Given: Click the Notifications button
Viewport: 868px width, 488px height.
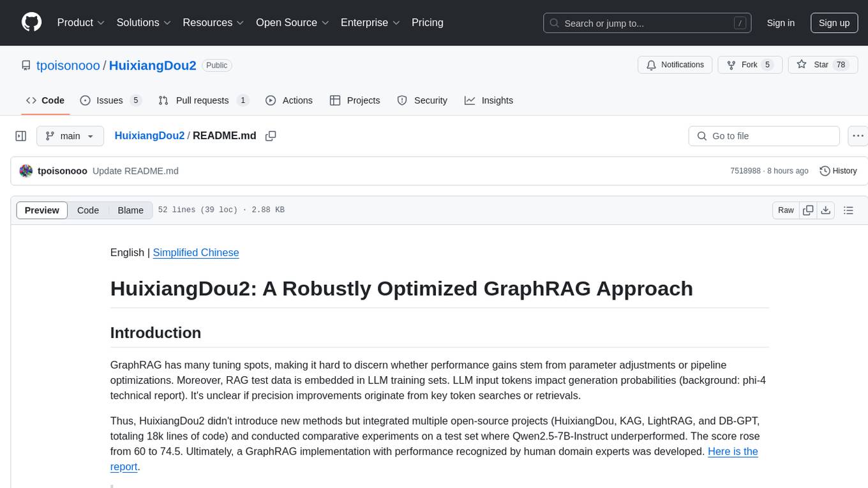Looking at the screenshot, I should click(675, 65).
